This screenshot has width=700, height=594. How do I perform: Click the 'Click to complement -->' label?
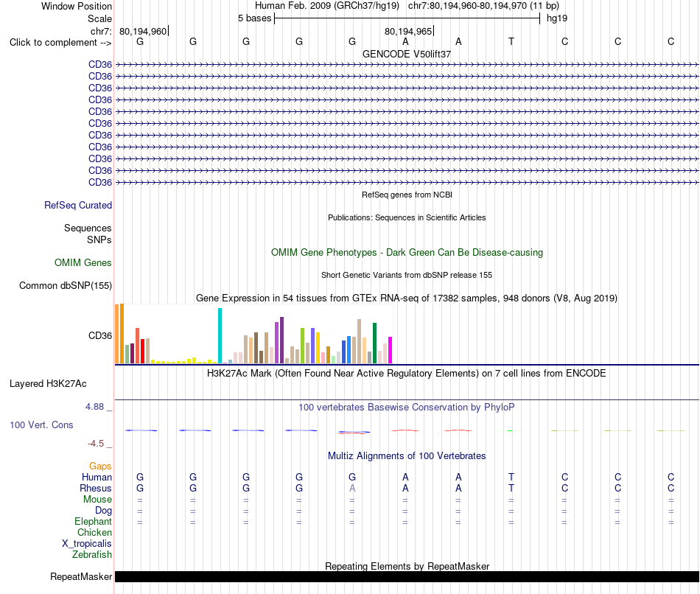pyautogui.click(x=60, y=43)
